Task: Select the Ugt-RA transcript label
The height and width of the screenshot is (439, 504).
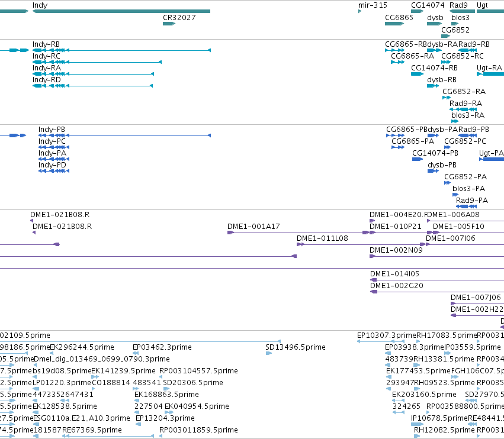Action: [489, 68]
